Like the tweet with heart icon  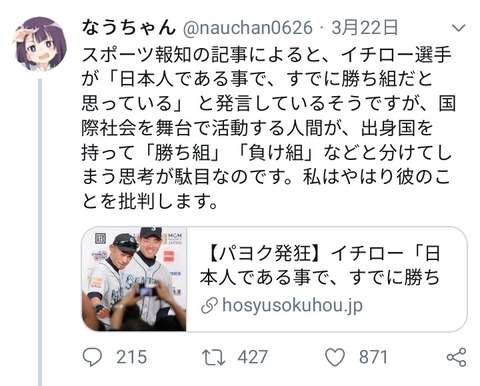point(335,357)
